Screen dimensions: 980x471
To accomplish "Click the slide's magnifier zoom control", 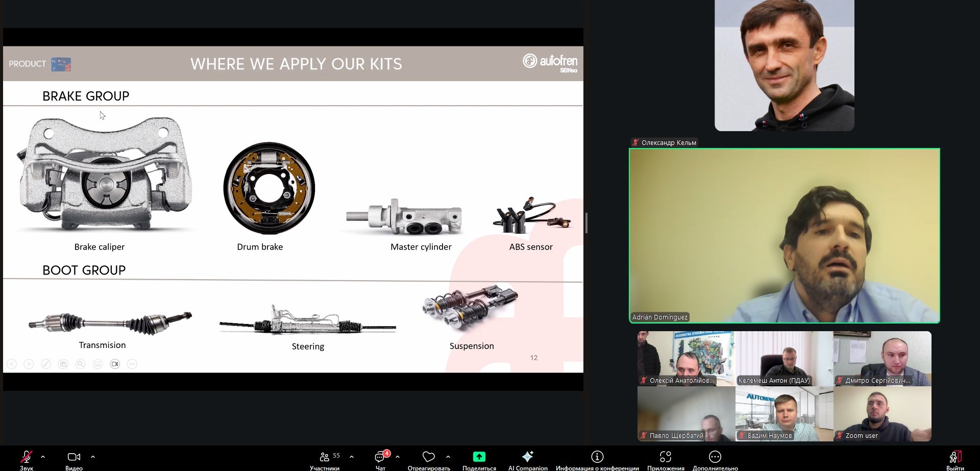I will (x=81, y=364).
